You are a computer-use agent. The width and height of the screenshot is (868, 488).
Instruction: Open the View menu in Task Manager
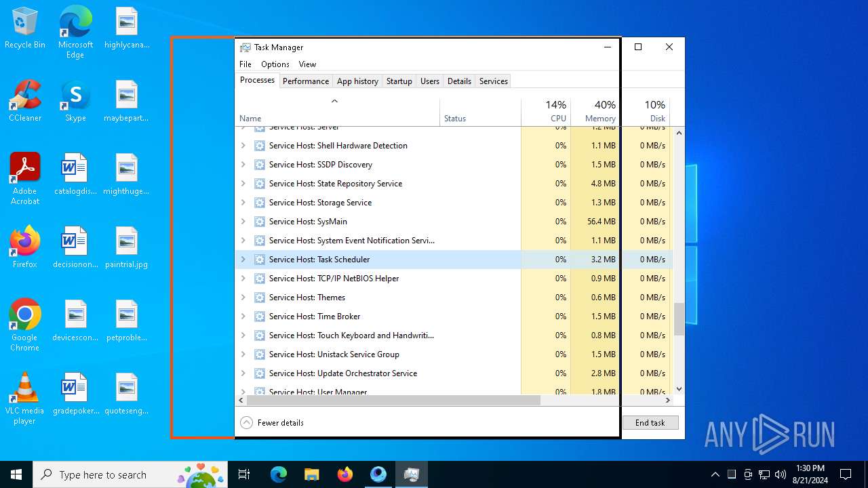point(307,64)
